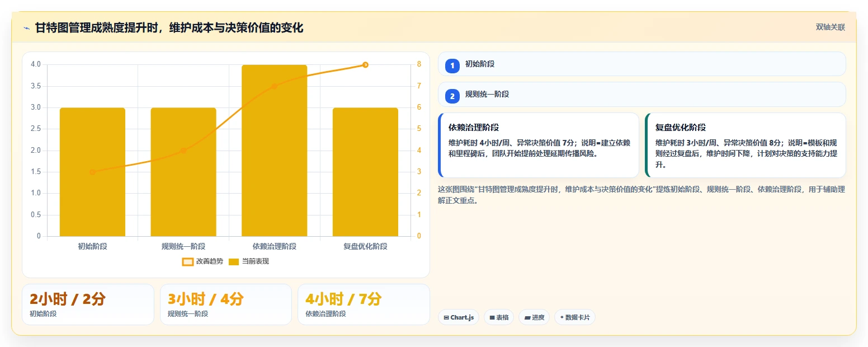Viewport: 868px width, 347px height.
Task: Click the number 1 step badge
Action: 452,65
